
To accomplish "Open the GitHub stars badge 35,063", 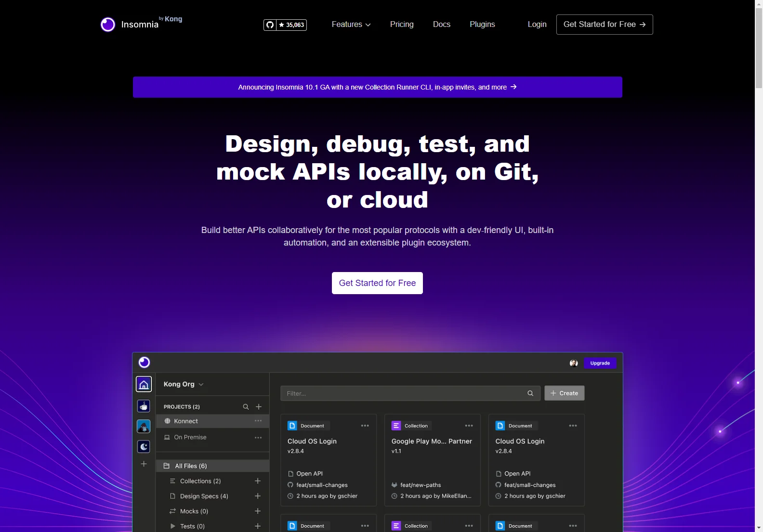I will point(285,25).
